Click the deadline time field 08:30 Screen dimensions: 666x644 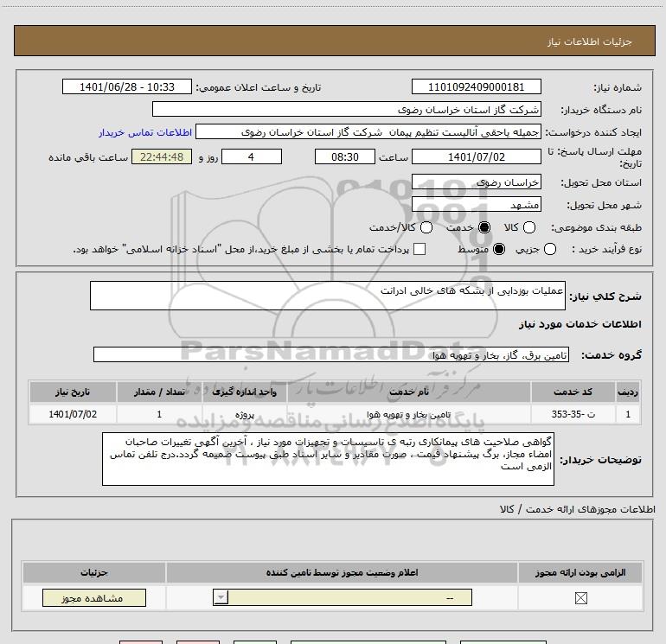pyautogui.click(x=345, y=156)
